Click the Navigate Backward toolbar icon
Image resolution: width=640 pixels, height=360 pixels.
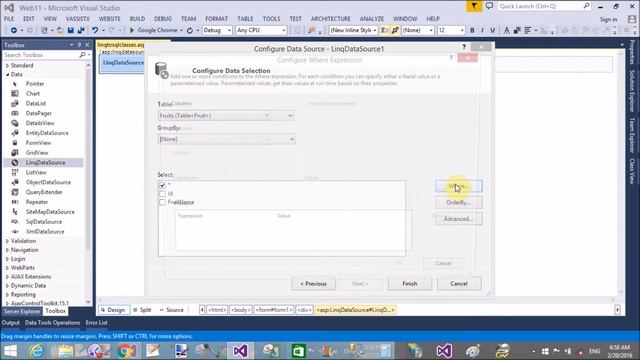pyautogui.click(x=13, y=31)
